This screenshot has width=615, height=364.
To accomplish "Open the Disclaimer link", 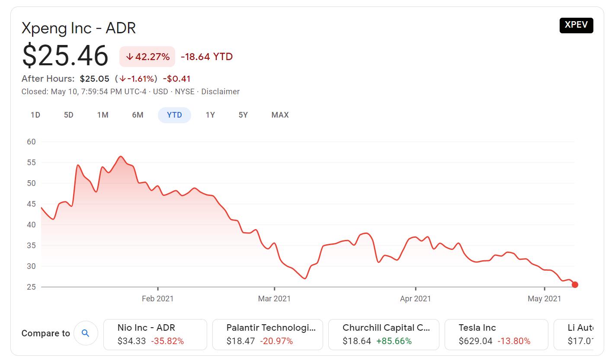I will 220,92.
